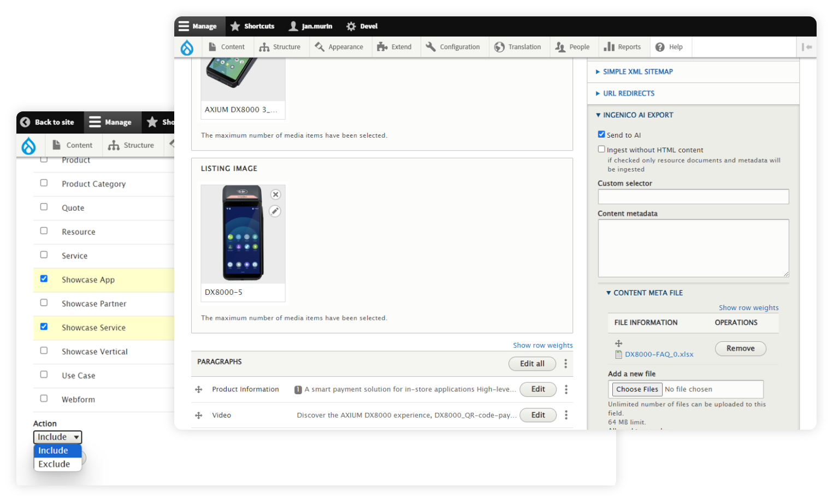Edit the Product Information paragraph

(x=538, y=389)
